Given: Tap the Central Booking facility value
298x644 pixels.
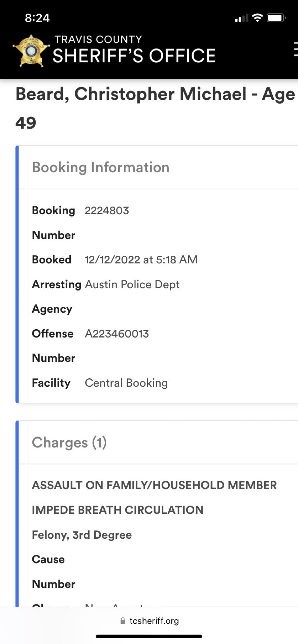Looking at the screenshot, I should point(126,383).
